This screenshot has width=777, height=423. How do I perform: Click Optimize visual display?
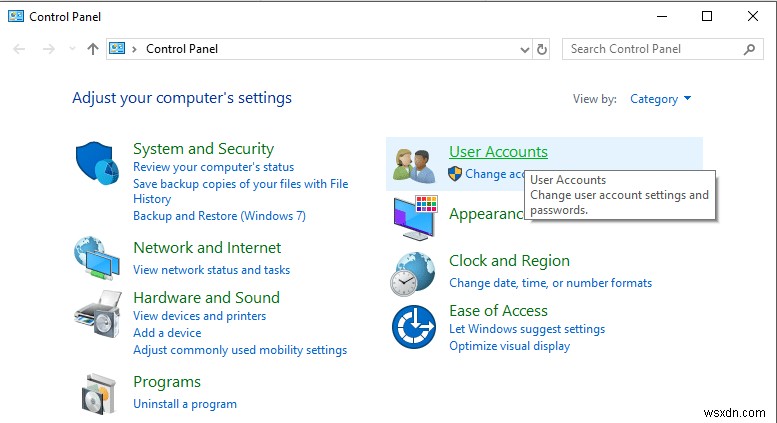[509, 346]
